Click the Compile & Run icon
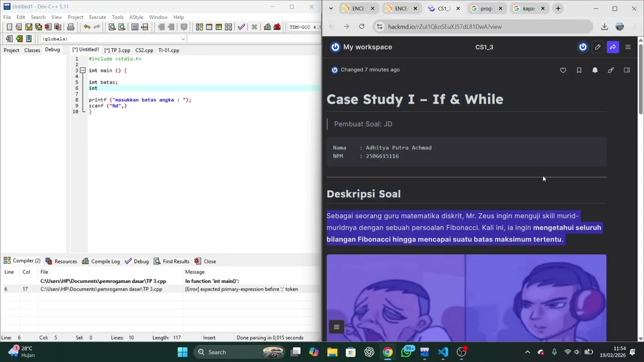644x362 pixels. [219, 27]
